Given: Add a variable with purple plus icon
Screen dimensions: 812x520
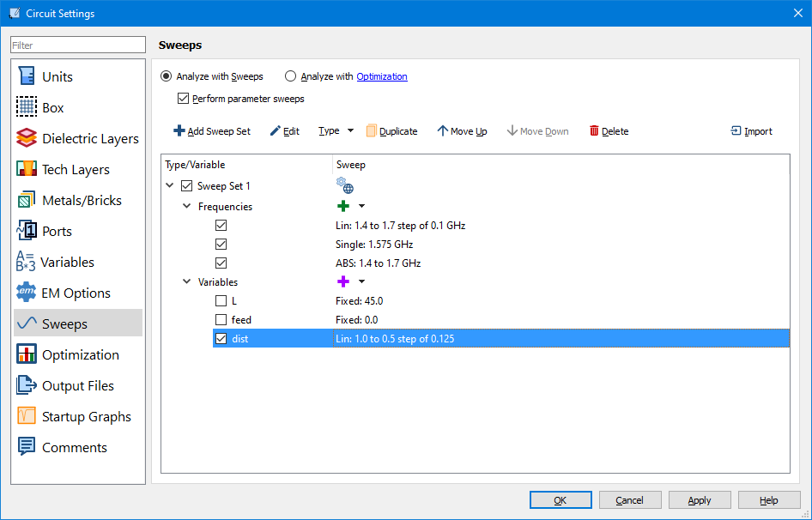Looking at the screenshot, I should click(x=342, y=281).
